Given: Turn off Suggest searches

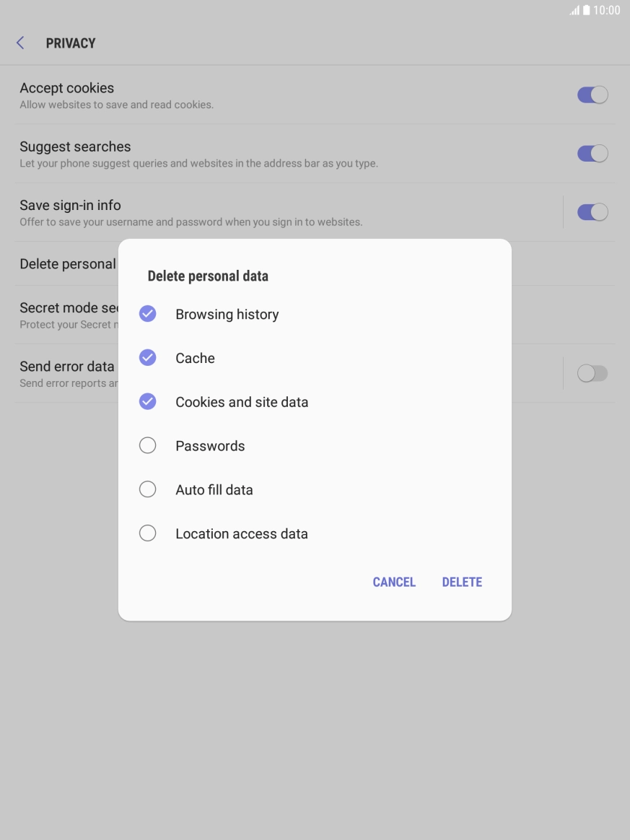Looking at the screenshot, I should pyautogui.click(x=592, y=153).
